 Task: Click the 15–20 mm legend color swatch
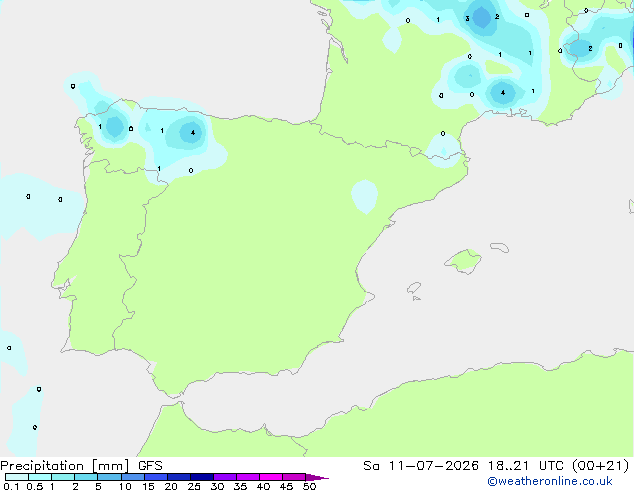pyautogui.click(x=156, y=477)
